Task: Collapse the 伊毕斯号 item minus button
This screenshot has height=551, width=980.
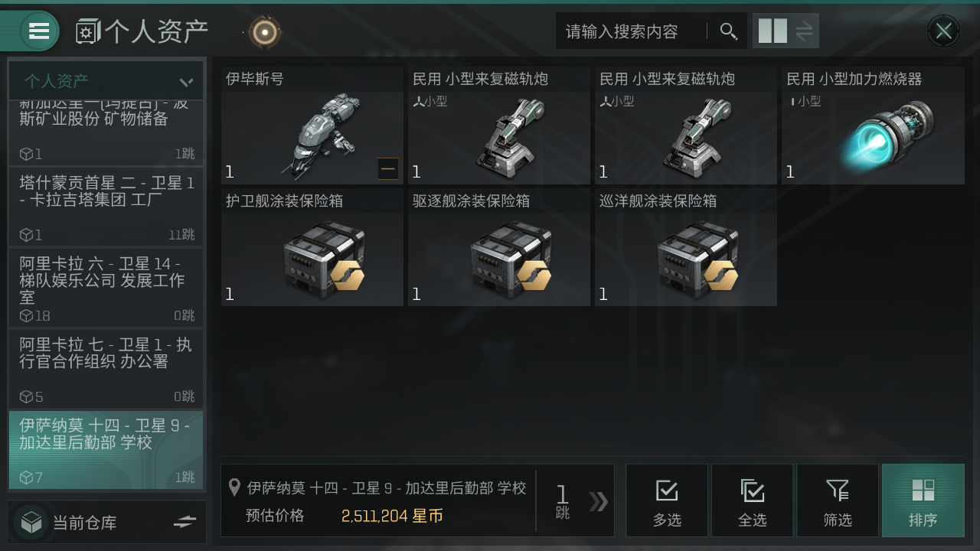Action: (x=388, y=168)
